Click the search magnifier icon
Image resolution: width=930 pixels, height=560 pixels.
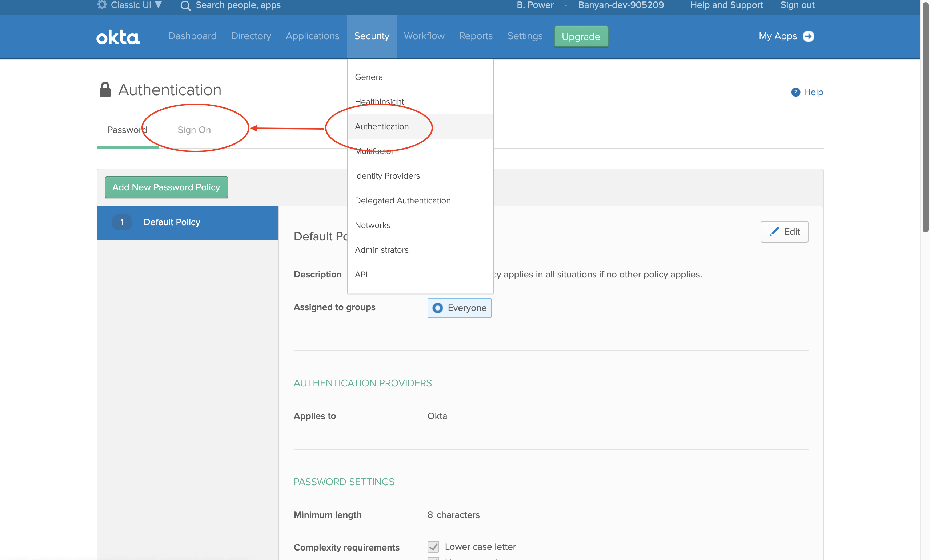click(185, 6)
